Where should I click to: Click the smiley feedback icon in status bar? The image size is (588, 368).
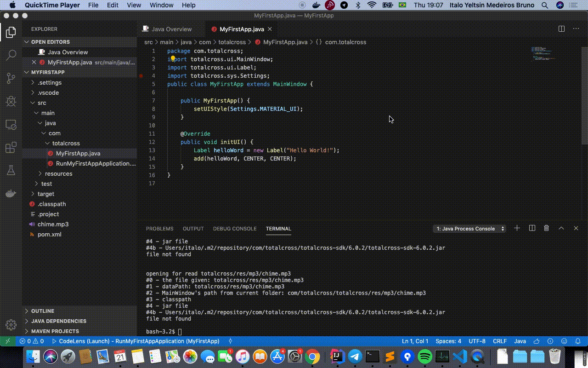click(x=565, y=341)
